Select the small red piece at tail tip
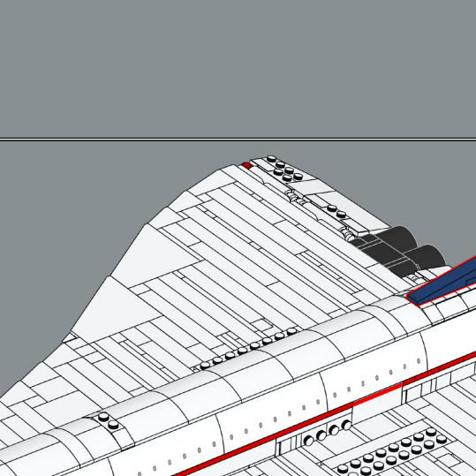This screenshot has height=476, width=476. coord(246,165)
